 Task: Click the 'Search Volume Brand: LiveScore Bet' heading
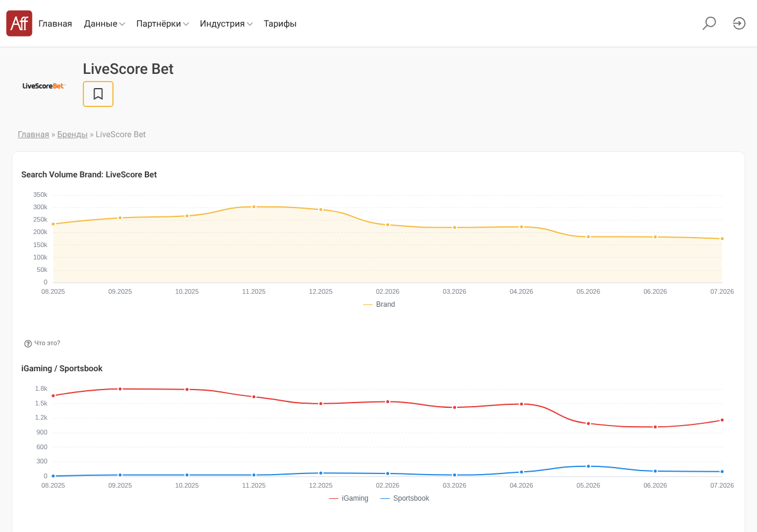(89, 174)
